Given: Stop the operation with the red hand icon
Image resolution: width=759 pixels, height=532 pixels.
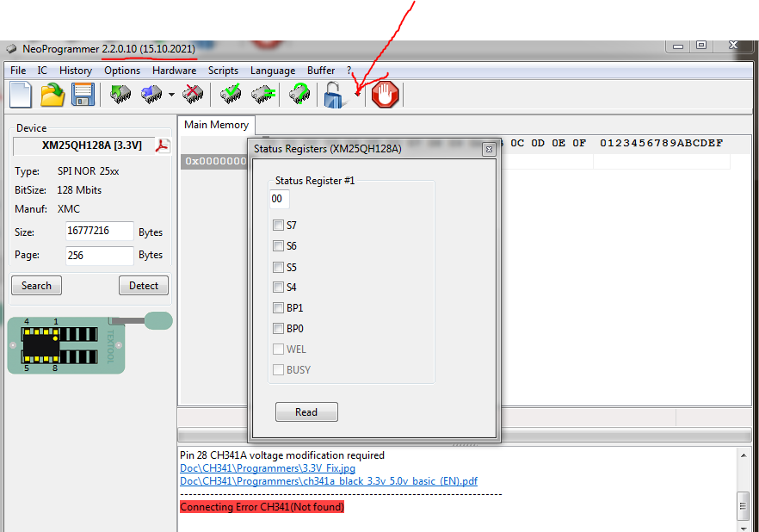Looking at the screenshot, I should point(386,95).
